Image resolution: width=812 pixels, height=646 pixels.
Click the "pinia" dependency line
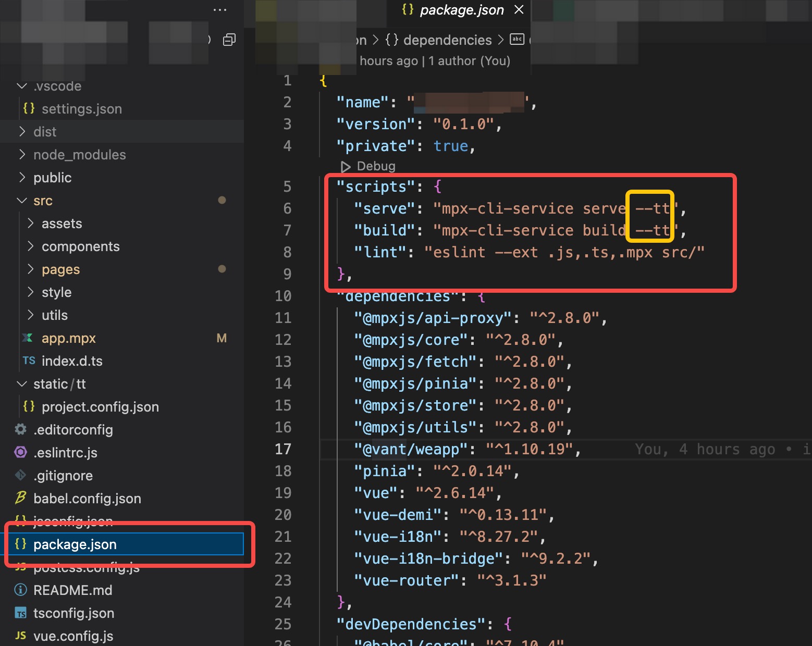click(x=437, y=471)
